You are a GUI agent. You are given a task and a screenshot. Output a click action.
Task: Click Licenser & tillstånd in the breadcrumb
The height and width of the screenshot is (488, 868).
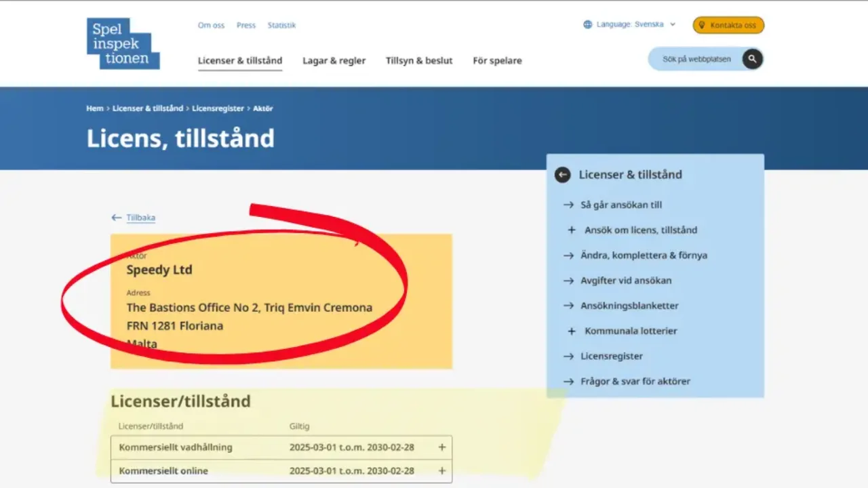[148, 108]
